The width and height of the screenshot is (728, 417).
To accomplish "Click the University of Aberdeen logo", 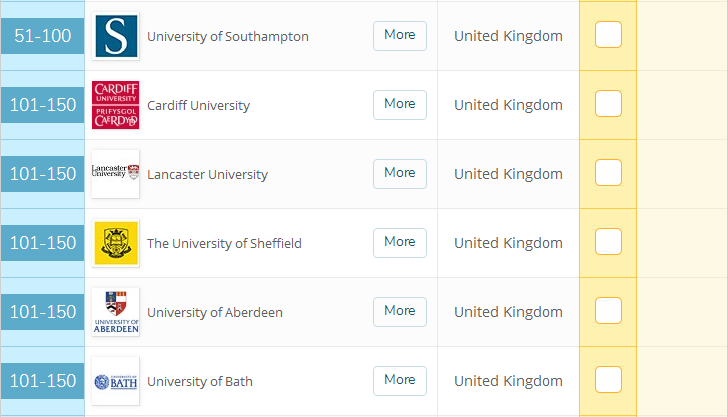I will click(115, 312).
